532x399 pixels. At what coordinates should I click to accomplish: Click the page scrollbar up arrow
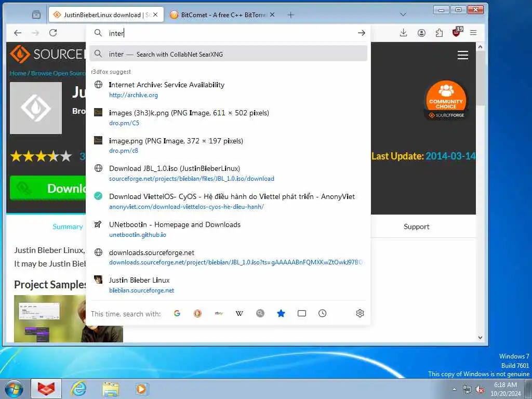click(x=480, y=47)
